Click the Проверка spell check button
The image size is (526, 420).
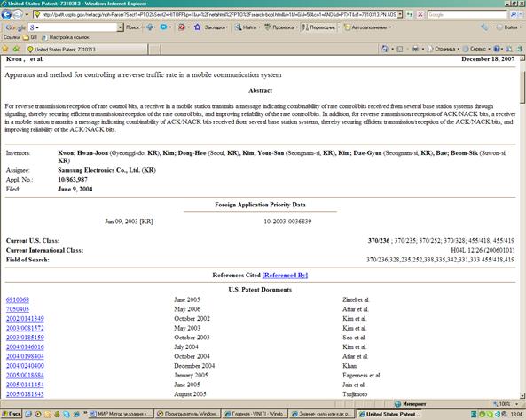[281, 27]
